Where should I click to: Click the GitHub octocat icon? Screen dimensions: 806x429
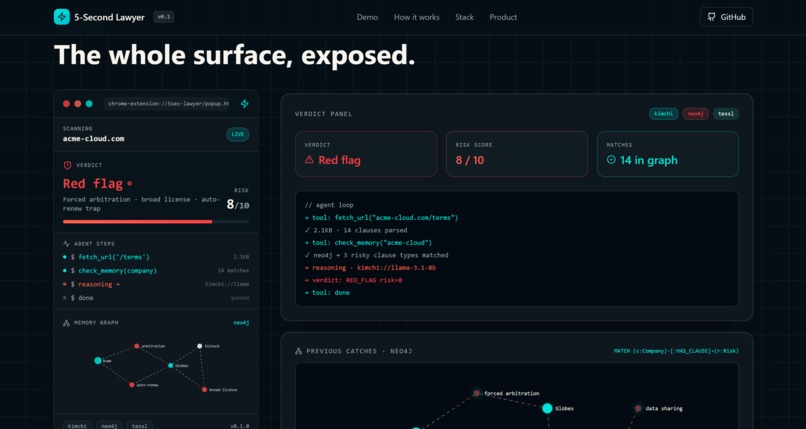click(x=711, y=17)
